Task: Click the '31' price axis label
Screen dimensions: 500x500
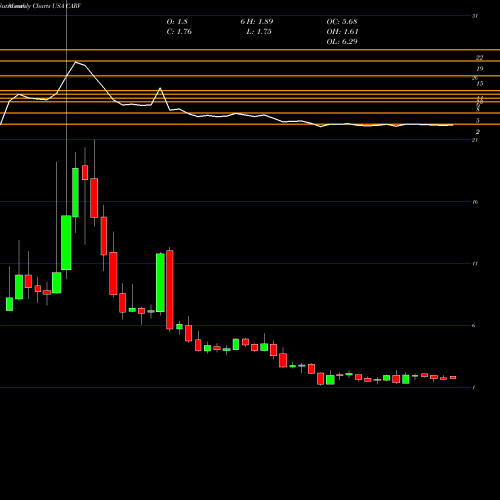Action: [x=475, y=16]
